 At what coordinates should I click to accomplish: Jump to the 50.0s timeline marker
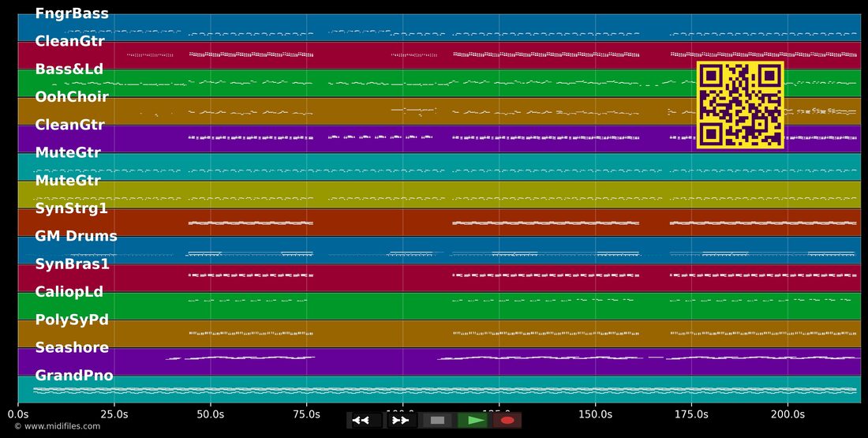[x=211, y=414]
